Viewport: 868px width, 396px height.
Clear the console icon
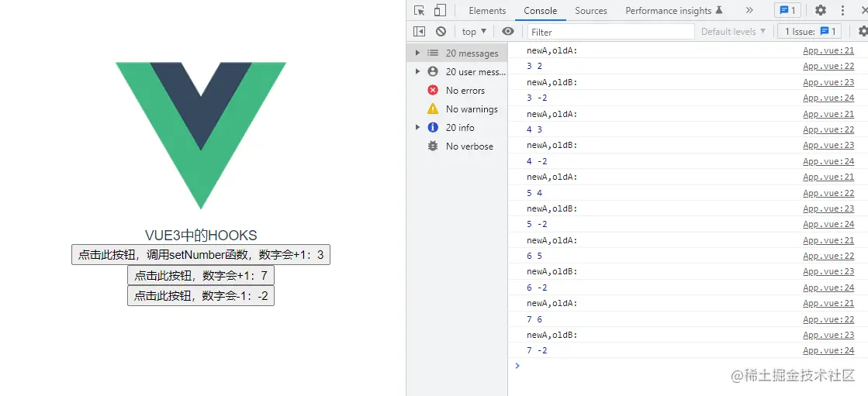(441, 32)
